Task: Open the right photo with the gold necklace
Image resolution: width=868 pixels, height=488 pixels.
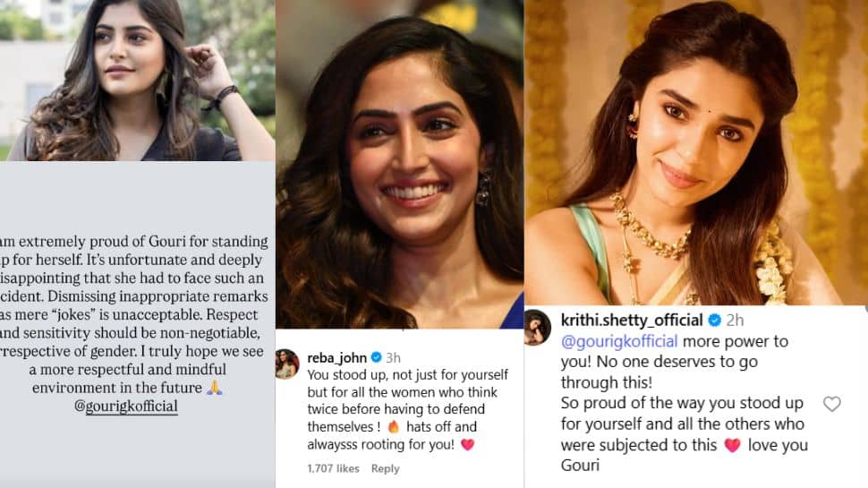Action: point(695,152)
